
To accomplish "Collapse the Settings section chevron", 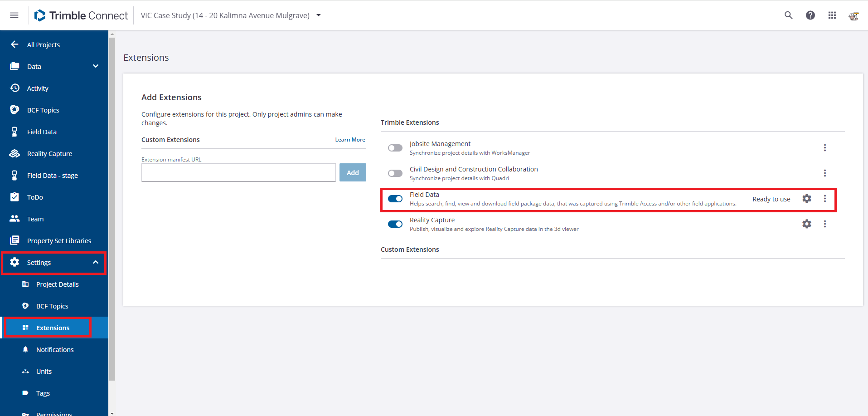I will (96, 262).
